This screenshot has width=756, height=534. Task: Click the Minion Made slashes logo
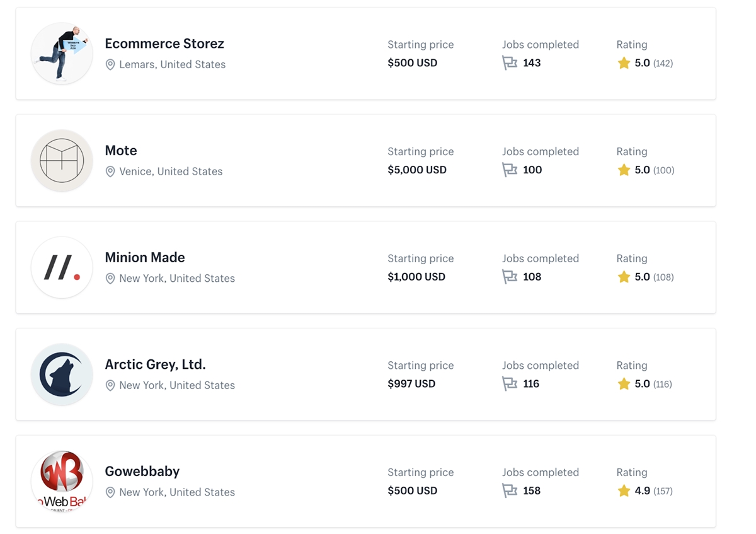62,267
